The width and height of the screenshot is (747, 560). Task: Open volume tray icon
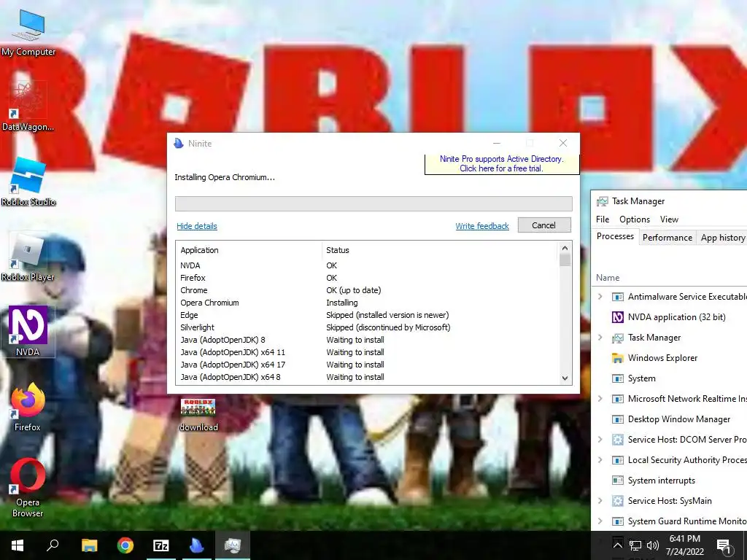653,545
